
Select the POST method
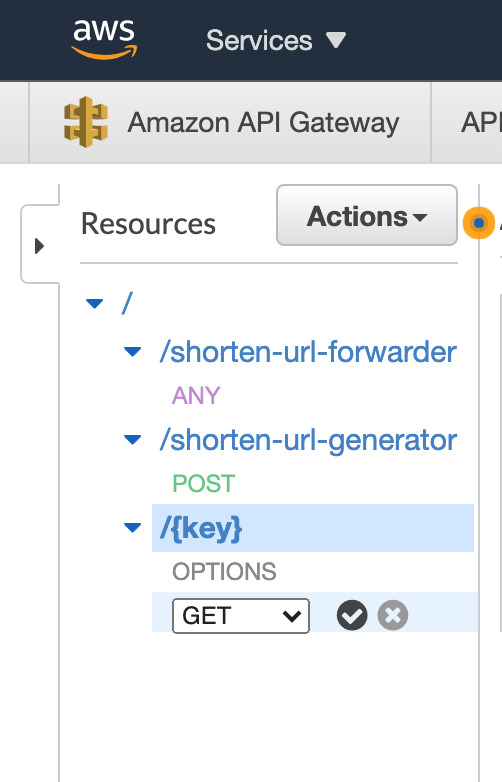click(x=203, y=483)
